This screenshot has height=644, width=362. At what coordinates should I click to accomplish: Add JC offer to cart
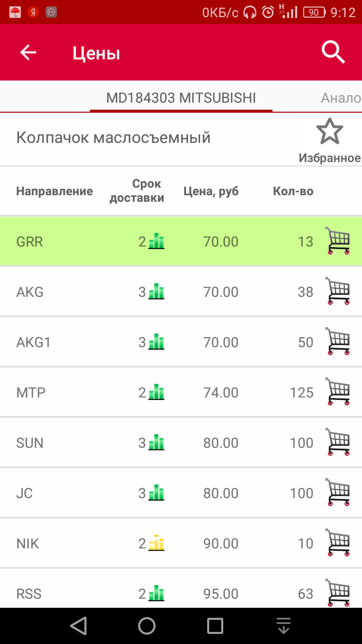338,492
